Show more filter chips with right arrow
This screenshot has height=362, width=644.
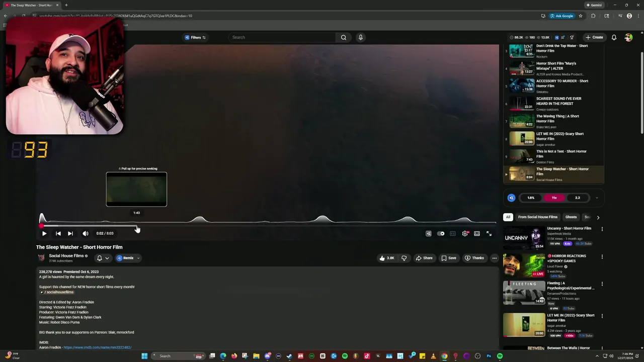pos(598,217)
